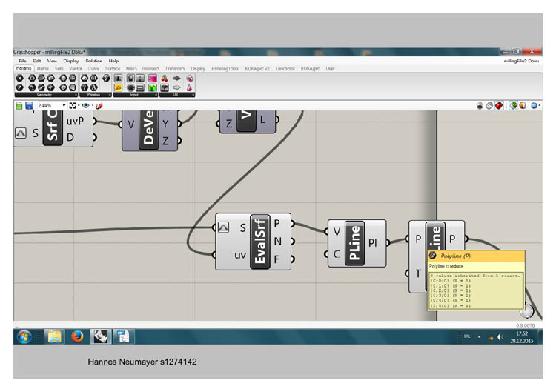Save document using blue floppy disk icon
The image size is (556, 392).
[x=29, y=105]
